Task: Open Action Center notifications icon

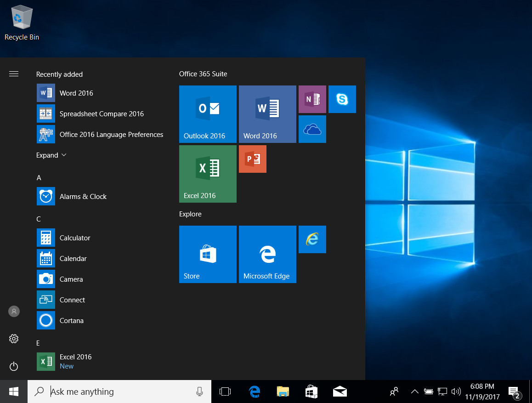Action: 515,392
